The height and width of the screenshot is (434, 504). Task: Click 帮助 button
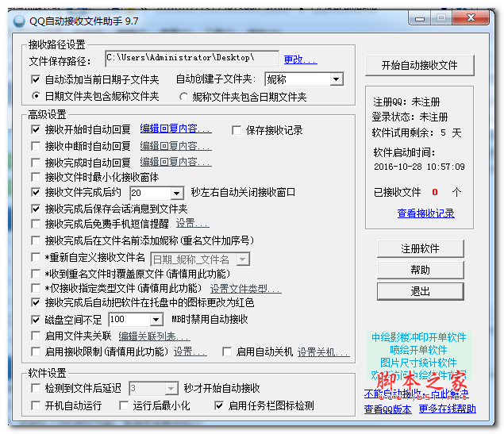[x=420, y=270]
